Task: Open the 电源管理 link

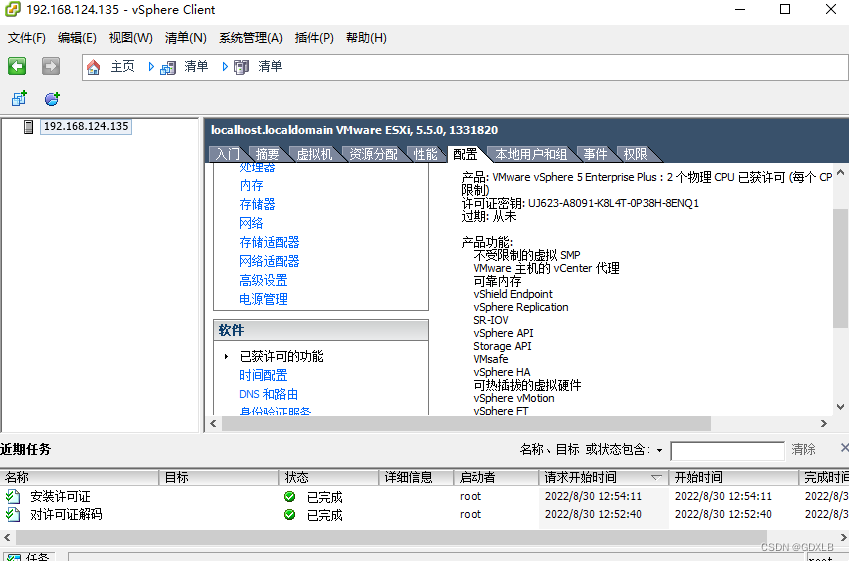Action: (263, 299)
